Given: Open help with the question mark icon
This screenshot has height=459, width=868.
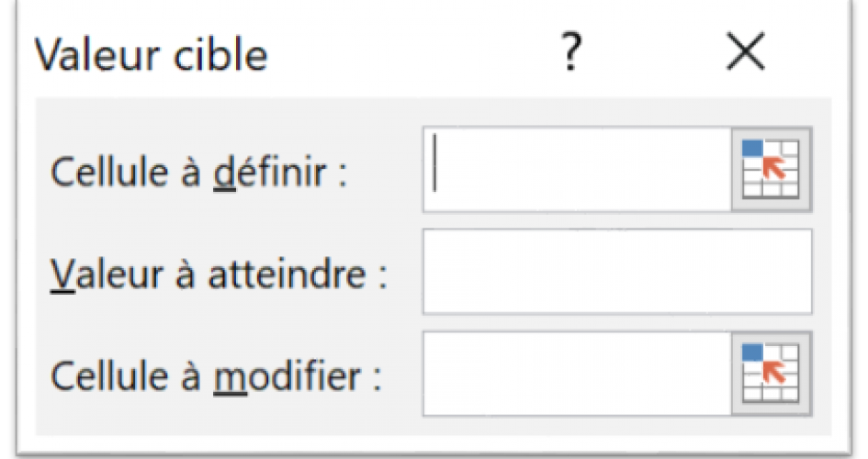Looking at the screenshot, I should [572, 52].
